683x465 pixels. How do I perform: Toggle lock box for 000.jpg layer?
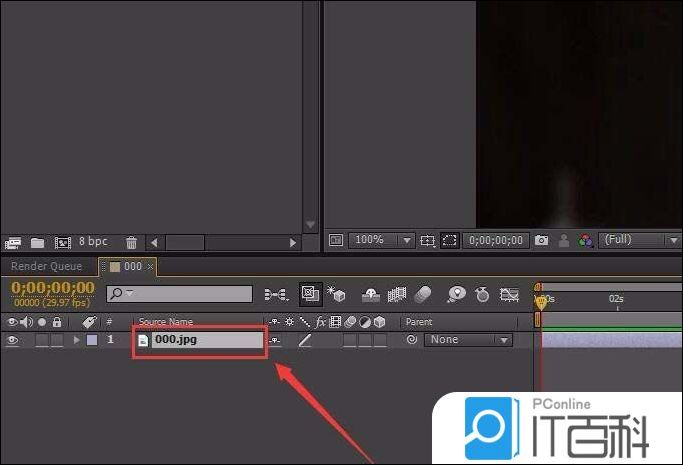(57, 340)
